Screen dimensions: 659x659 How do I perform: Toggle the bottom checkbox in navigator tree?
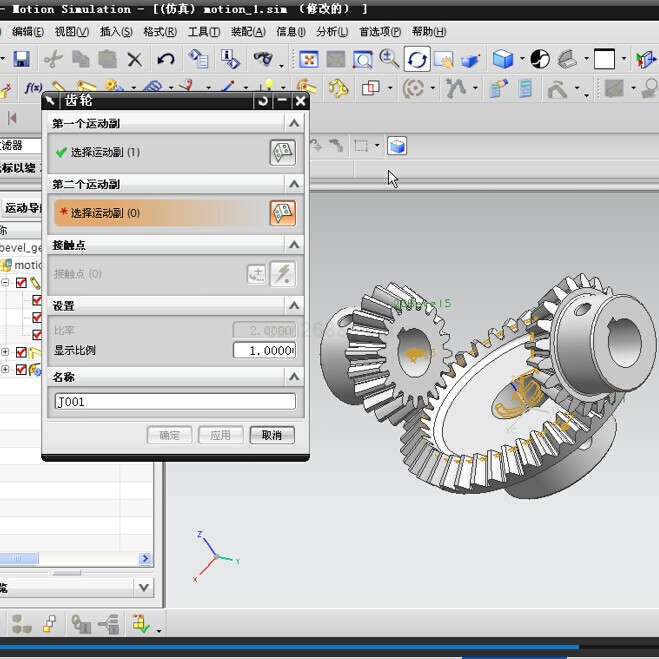tap(23, 369)
